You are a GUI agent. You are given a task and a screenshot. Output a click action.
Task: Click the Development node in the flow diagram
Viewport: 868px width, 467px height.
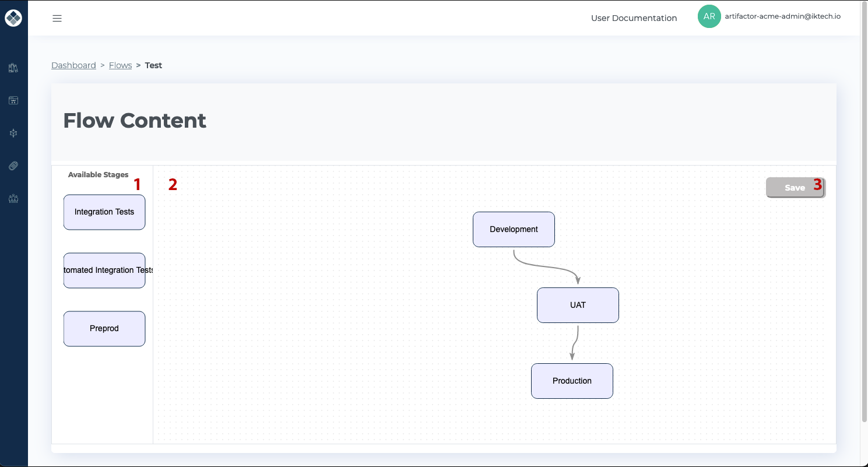coord(514,229)
